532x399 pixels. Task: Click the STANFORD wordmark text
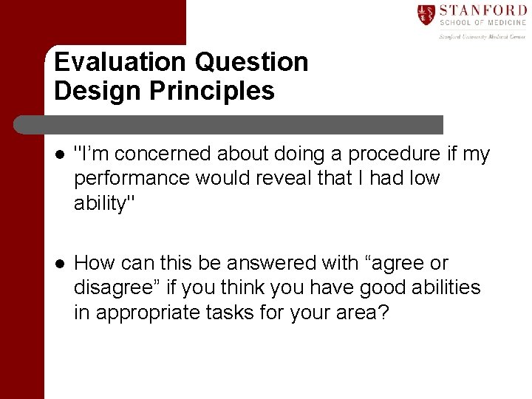[482, 10]
